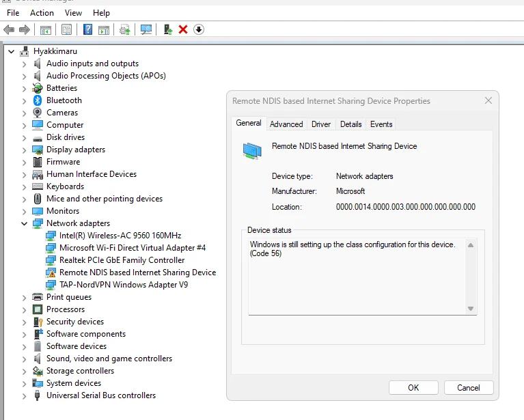This screenshot has width=524, height=420.
Task: Collapse the Network adapters category
Action: [24, 223]
